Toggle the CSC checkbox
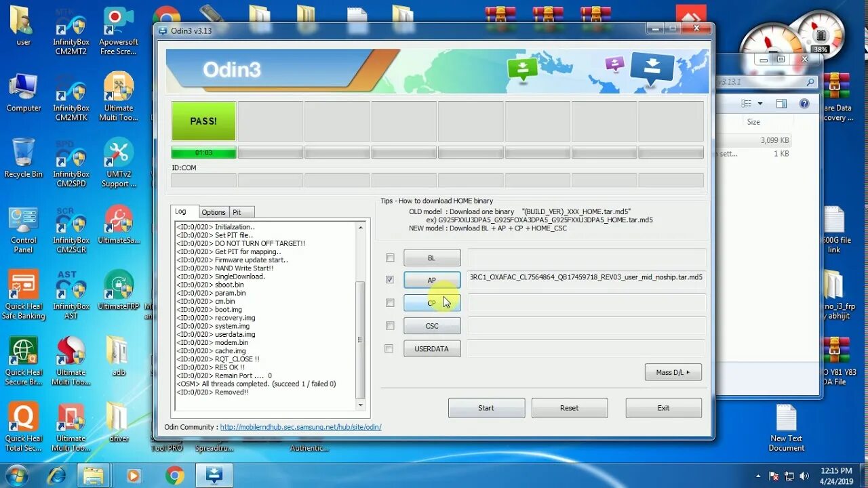The height and width of the screenshot is (488, 868). point(390,325)
